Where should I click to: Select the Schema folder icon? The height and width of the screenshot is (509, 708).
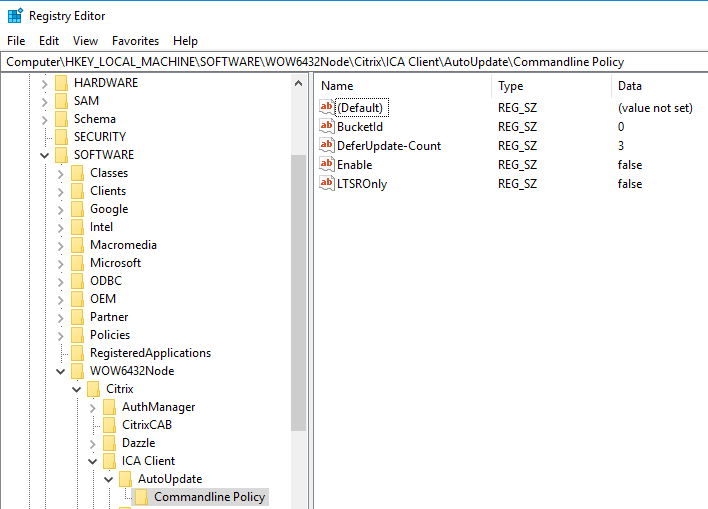coord(61,119)
